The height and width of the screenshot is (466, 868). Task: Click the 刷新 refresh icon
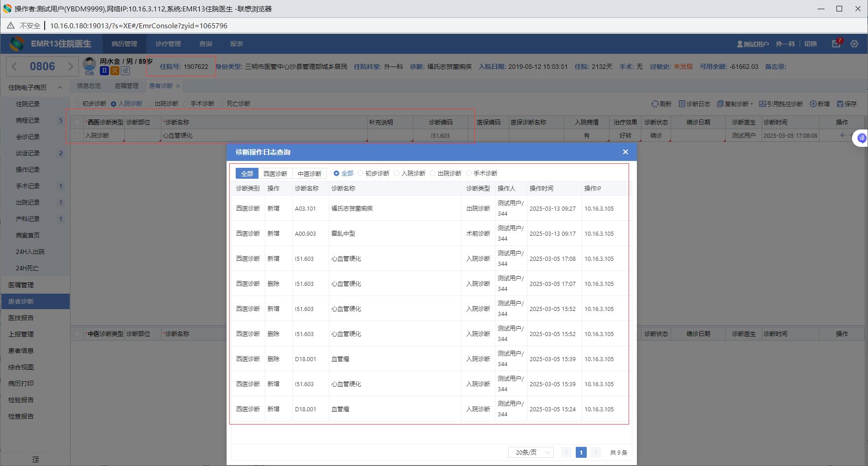(x=655, y=104)
